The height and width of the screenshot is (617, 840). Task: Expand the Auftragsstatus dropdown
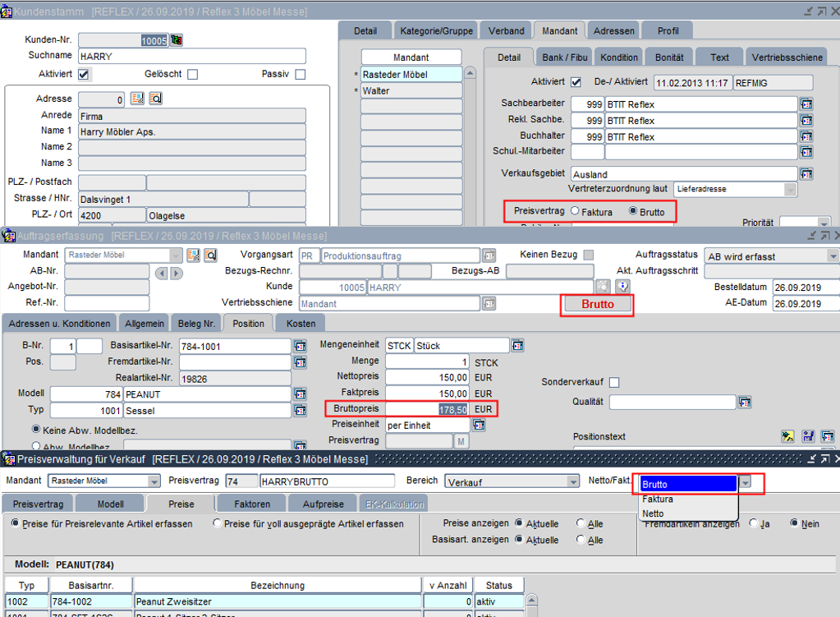(833, 256)
